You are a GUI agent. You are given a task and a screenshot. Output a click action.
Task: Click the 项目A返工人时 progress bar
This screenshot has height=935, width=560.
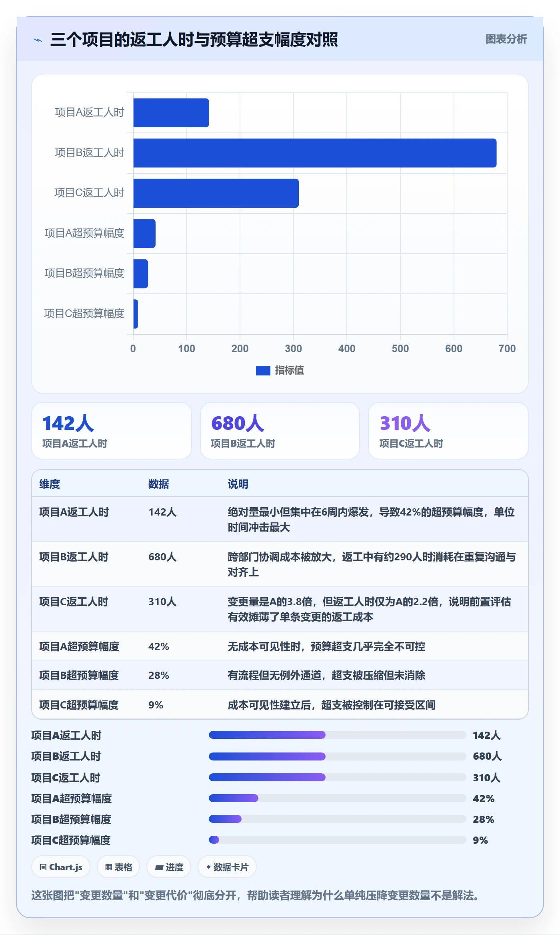coord(338,735)
